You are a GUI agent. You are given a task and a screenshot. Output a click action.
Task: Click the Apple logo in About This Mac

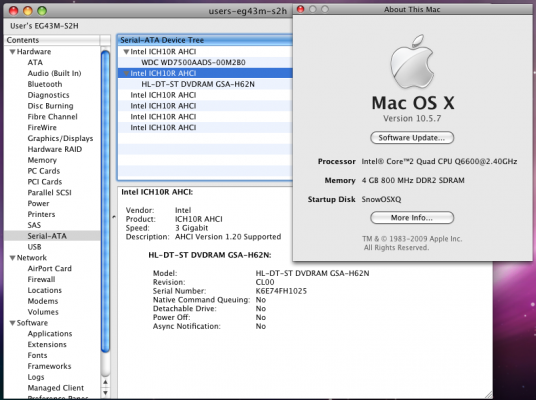coord(412,62)
